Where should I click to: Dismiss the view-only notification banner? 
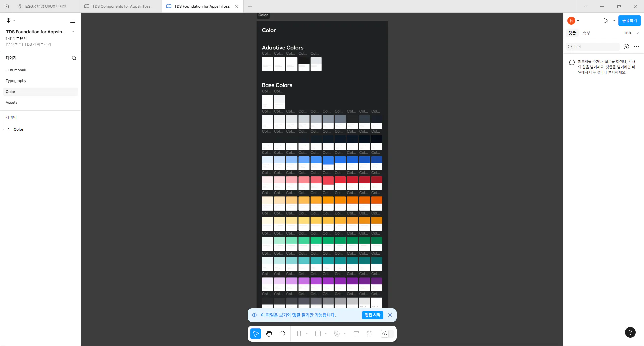tap(390, 315)
